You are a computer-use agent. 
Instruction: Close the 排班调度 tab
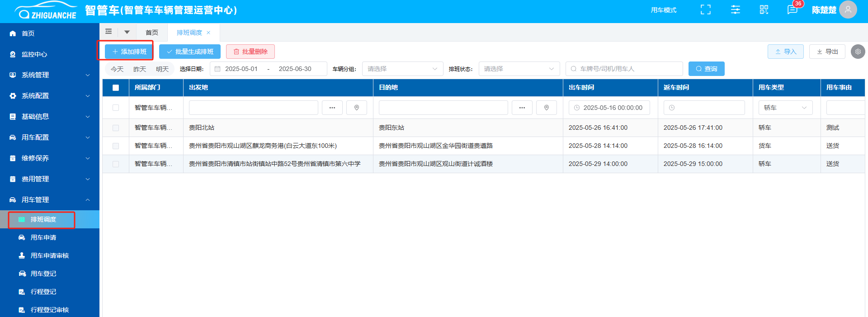click(x=208, y=33)
